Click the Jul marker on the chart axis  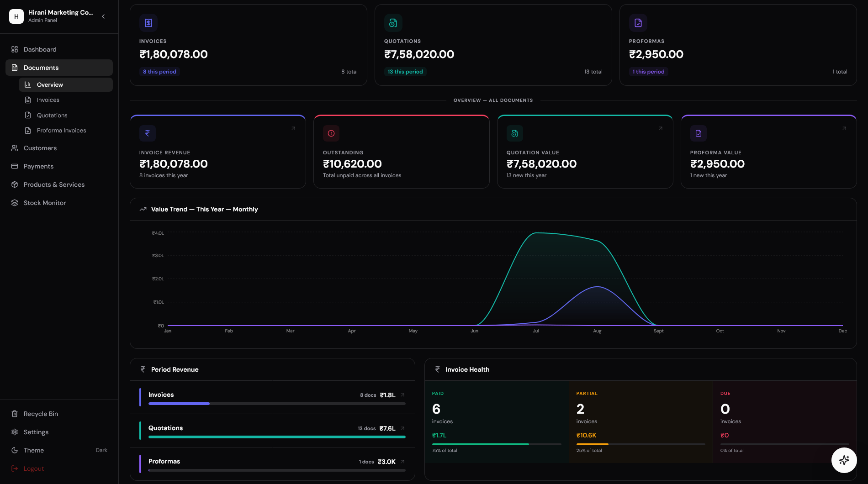click(x=536, y=331)
